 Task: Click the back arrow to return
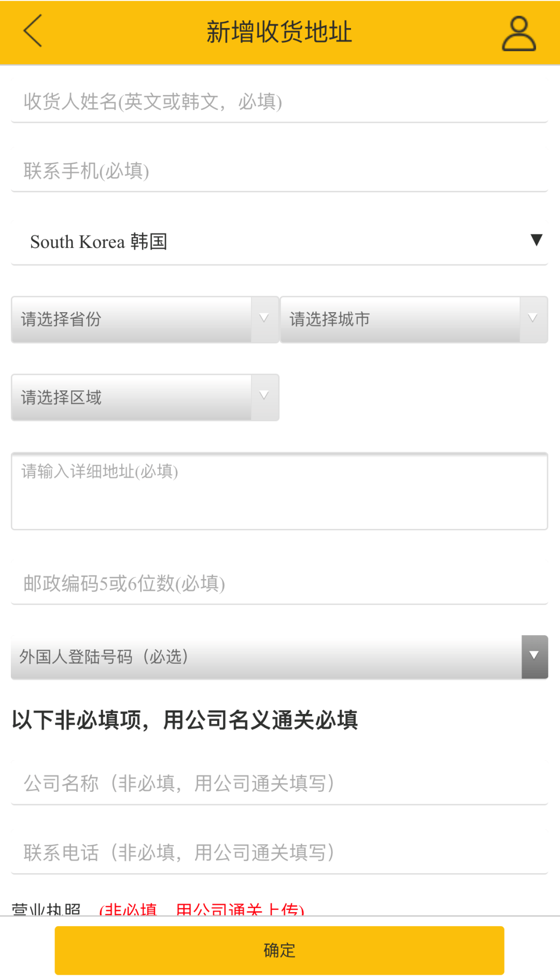(x=32, y=32)
